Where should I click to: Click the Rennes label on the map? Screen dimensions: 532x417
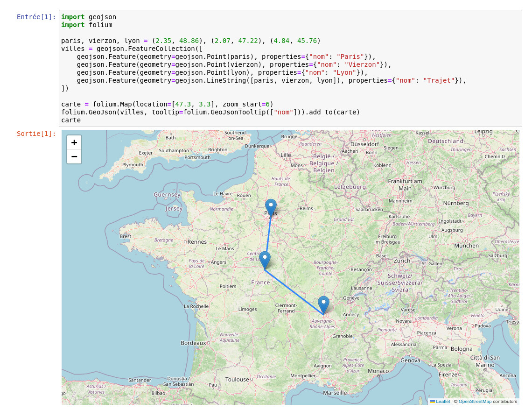click(x=197, y=242)
